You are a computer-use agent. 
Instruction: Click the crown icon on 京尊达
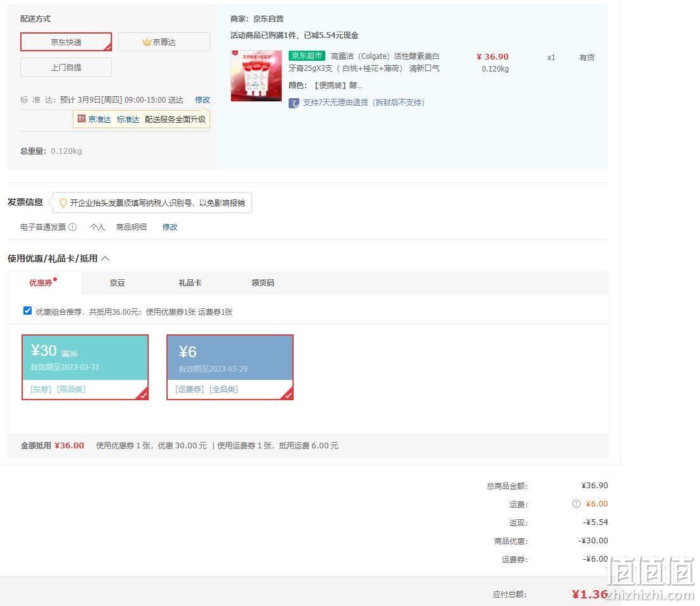147,42
